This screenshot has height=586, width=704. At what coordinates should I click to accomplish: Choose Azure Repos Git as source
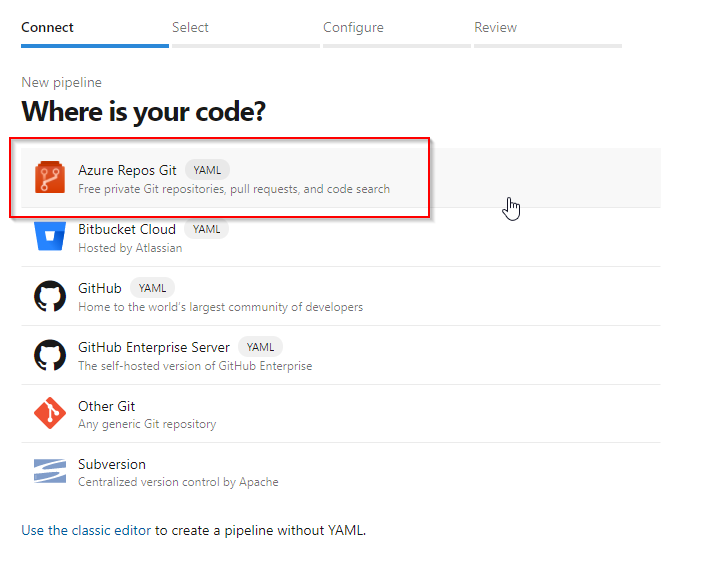coord(341,178)
